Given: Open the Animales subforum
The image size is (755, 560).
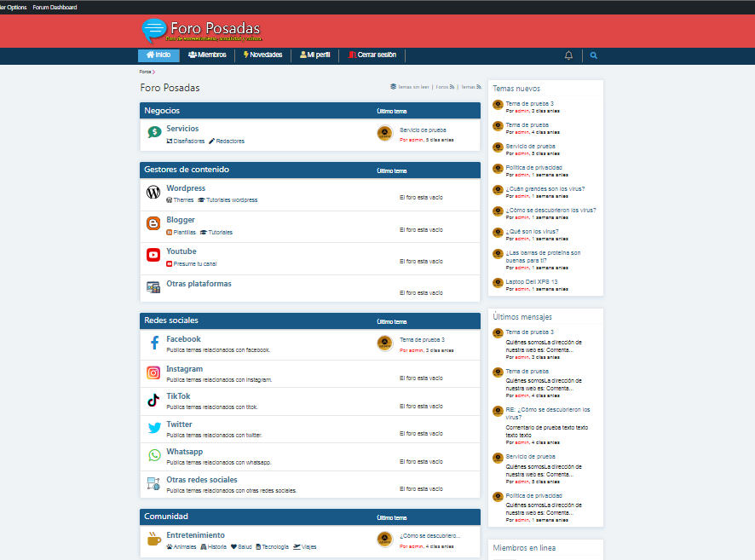Looking at the screenshot, I should pyautogui.click(x=182, y=547).
